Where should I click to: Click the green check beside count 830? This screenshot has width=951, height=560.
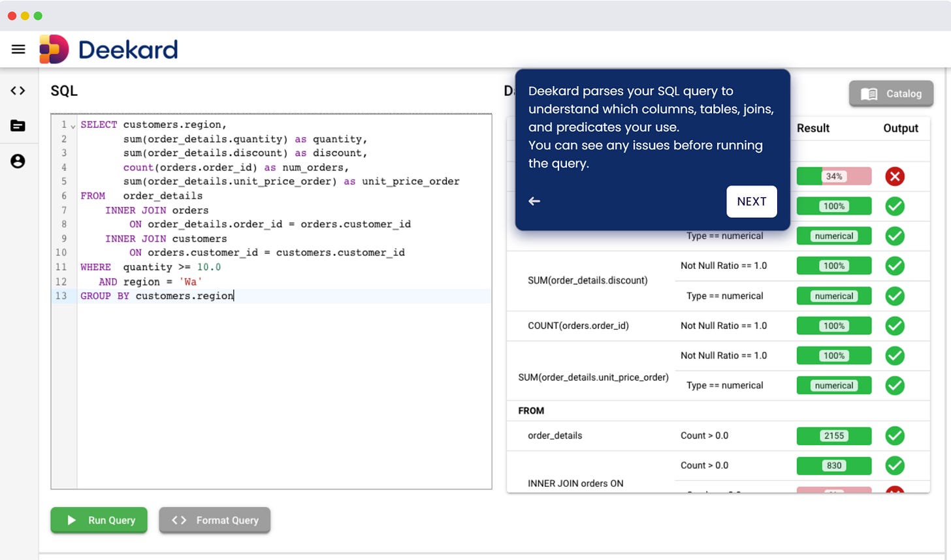895,465
